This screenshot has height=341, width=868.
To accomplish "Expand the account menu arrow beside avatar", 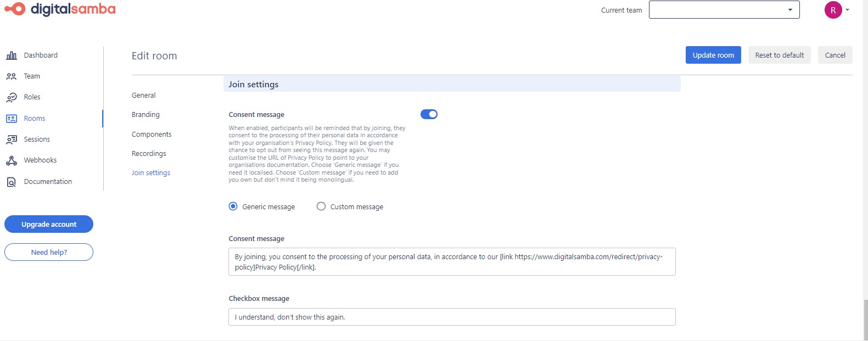I will point(847,10).
